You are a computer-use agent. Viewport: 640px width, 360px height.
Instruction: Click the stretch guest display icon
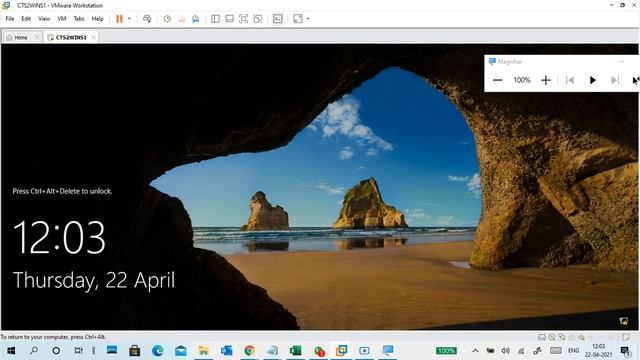pyautogui.click(x=298, y=19)
